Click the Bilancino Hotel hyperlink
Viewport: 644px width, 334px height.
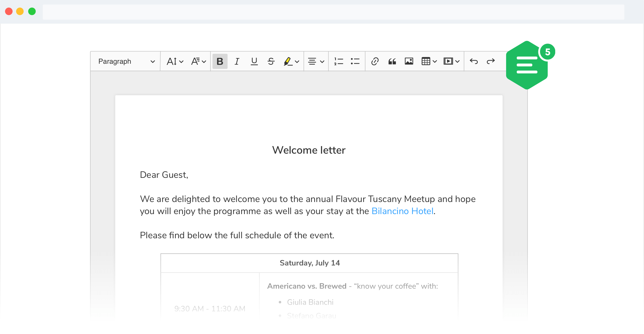pos(402,211)
